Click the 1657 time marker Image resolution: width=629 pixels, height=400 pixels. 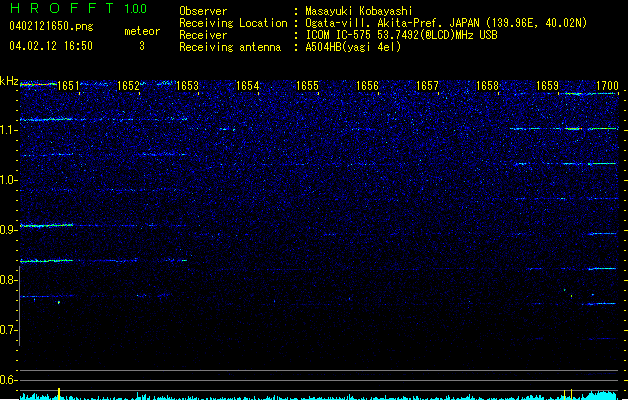coord(427,86)
